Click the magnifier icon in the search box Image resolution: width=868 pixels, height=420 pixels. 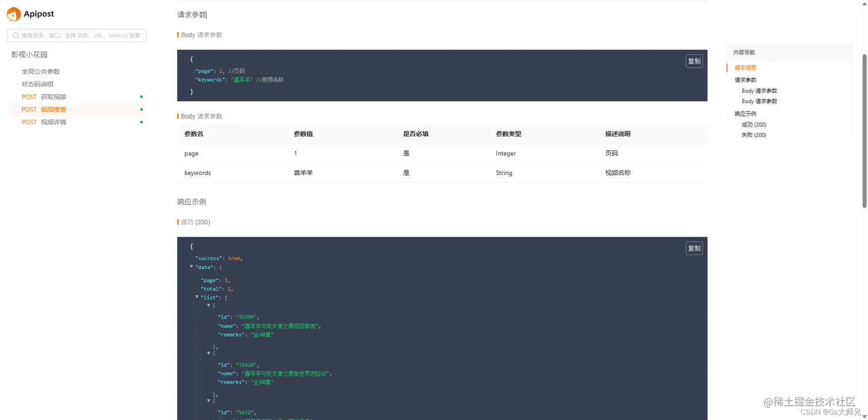click(x=15, y=36)
